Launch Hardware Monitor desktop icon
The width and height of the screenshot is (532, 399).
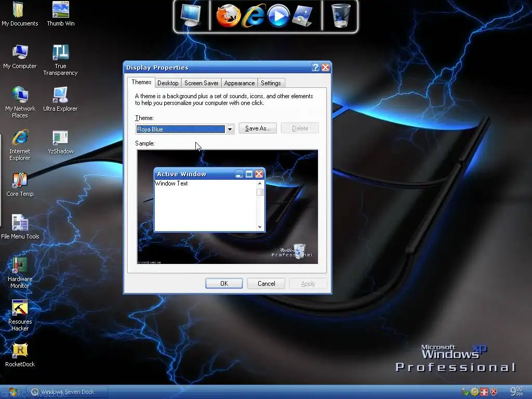coord(20,273)
